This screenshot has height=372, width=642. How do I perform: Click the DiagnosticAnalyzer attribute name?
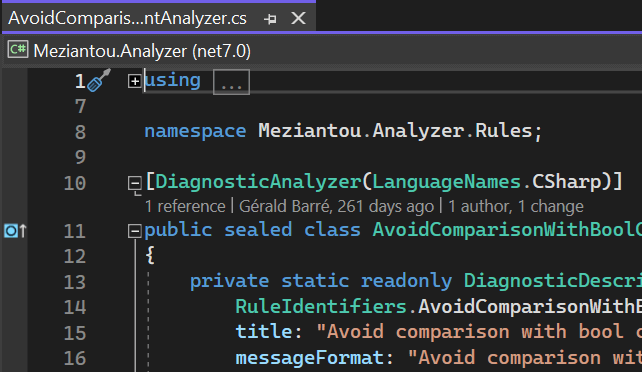[x=258, y=182]
